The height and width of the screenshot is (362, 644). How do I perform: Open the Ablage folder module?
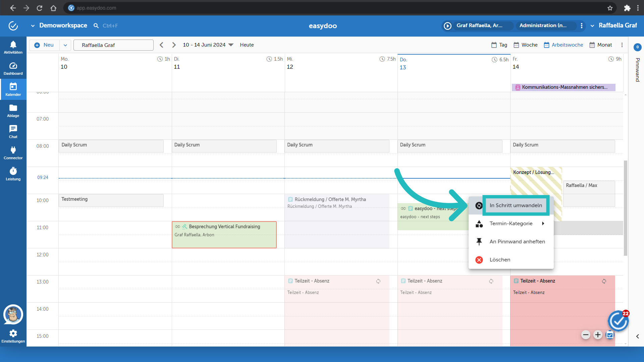pyautogui.click(x=13, y=111)
